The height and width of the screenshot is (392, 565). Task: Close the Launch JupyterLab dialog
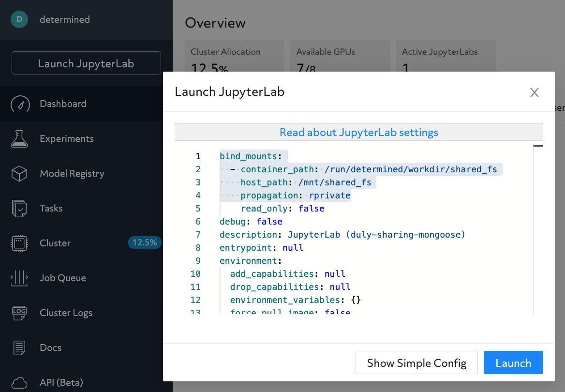(535, 92)
